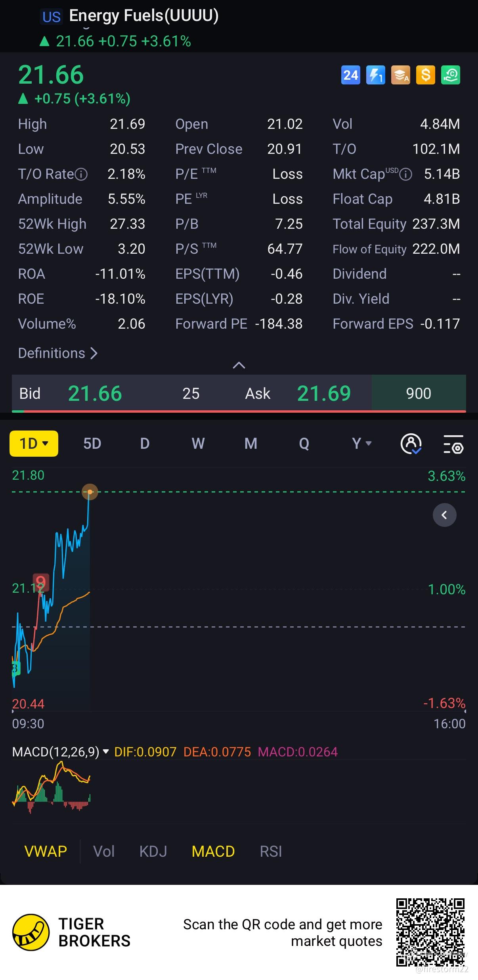478x980 pixels.
Task: Switch to the 5D chart tab
Action: click(92, 444)
